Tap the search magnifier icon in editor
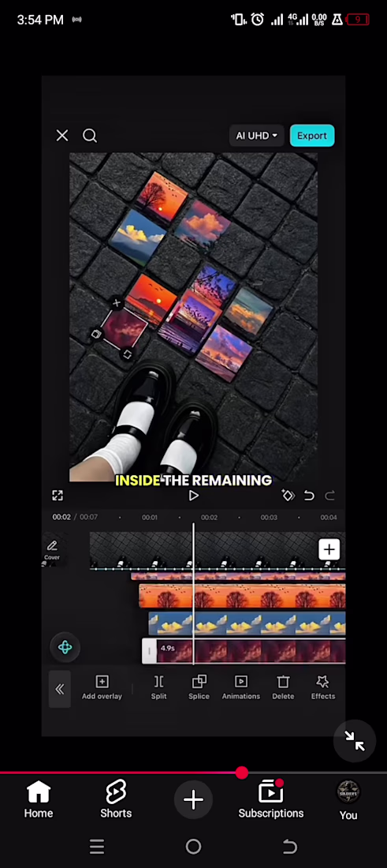The width and height of the screenshot is (387, 868). pos(90,136)
